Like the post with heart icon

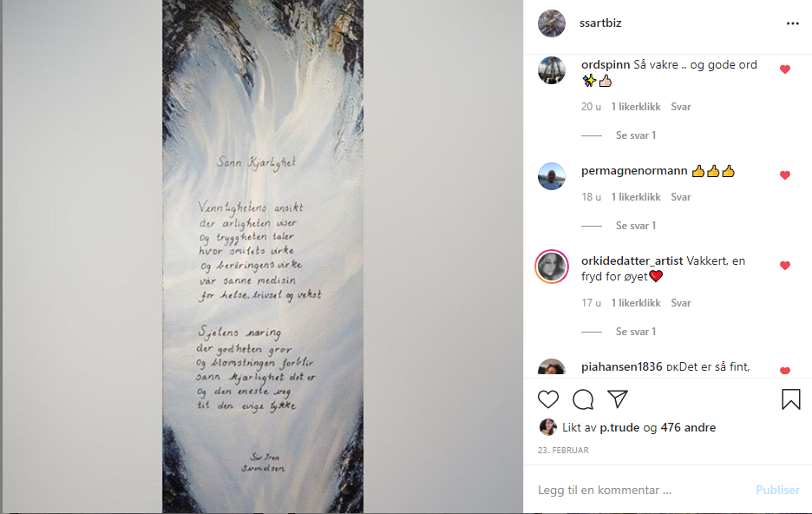548,399
